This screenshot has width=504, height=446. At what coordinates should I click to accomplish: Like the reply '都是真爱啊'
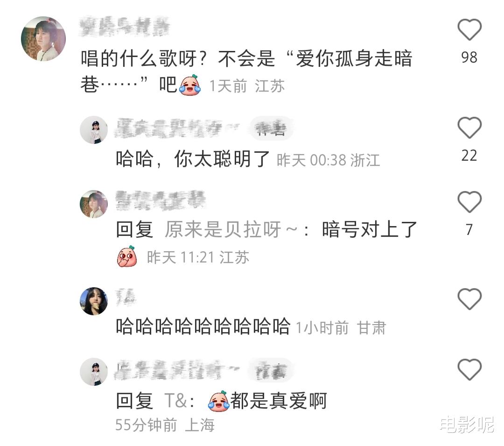click(x=469, y=369)
